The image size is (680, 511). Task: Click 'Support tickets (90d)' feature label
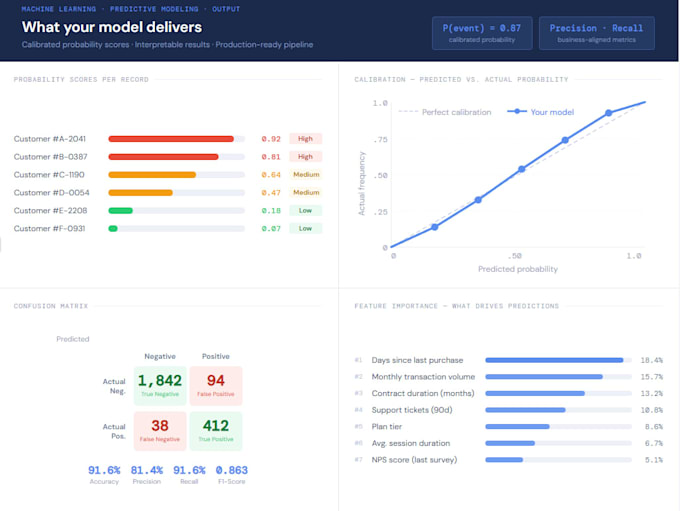412,410
